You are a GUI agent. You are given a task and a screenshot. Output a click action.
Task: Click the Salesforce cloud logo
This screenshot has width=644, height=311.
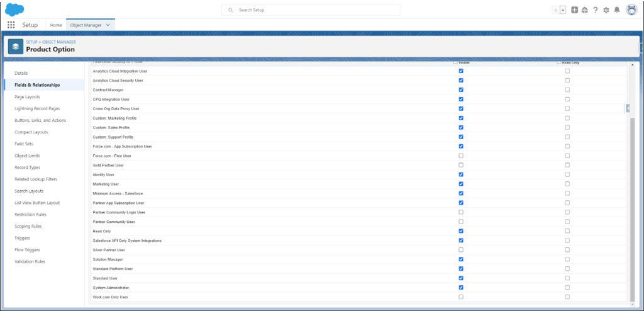coord(14,9)
